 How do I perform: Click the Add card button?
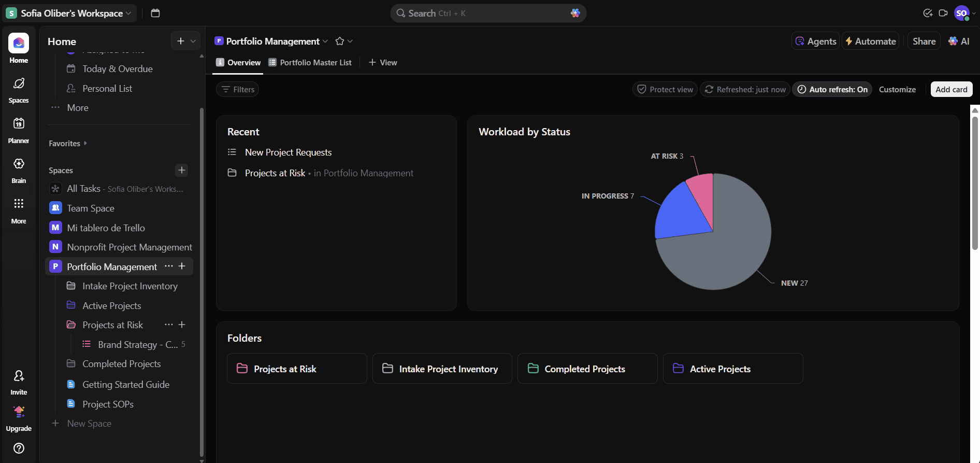(x=951, y=90)
